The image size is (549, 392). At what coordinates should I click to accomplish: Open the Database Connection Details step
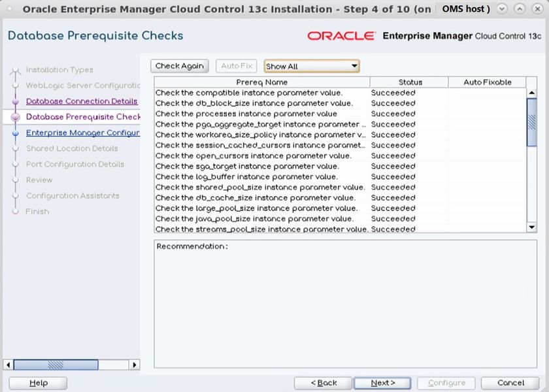tap(82, 101)
